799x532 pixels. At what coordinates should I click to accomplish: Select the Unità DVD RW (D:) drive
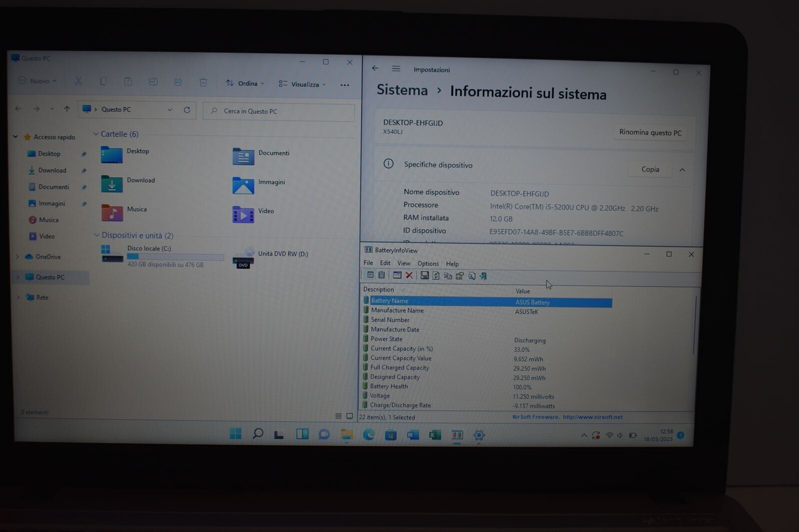(x=270, y=257)
